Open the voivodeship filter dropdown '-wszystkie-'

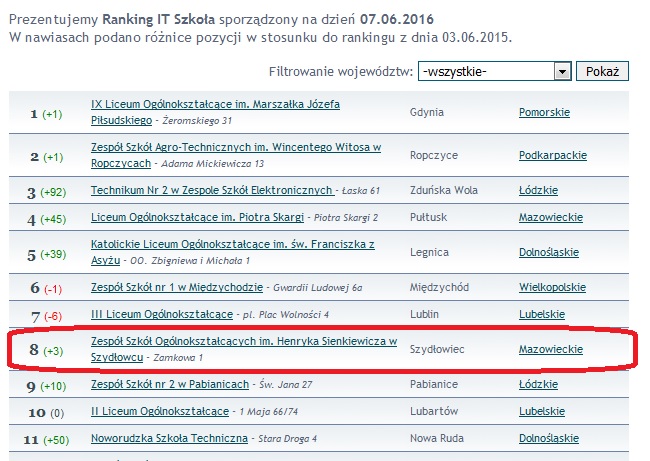(494, 71)
